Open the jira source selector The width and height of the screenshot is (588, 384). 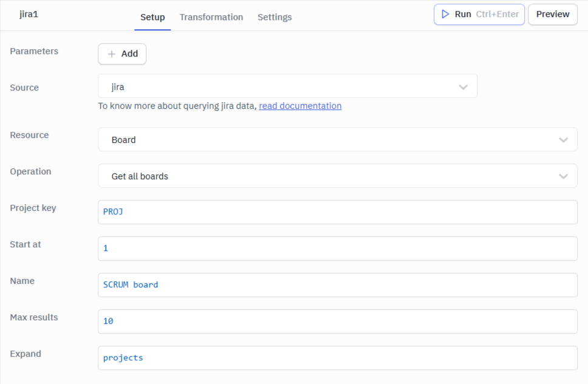(x=288, y=86)
